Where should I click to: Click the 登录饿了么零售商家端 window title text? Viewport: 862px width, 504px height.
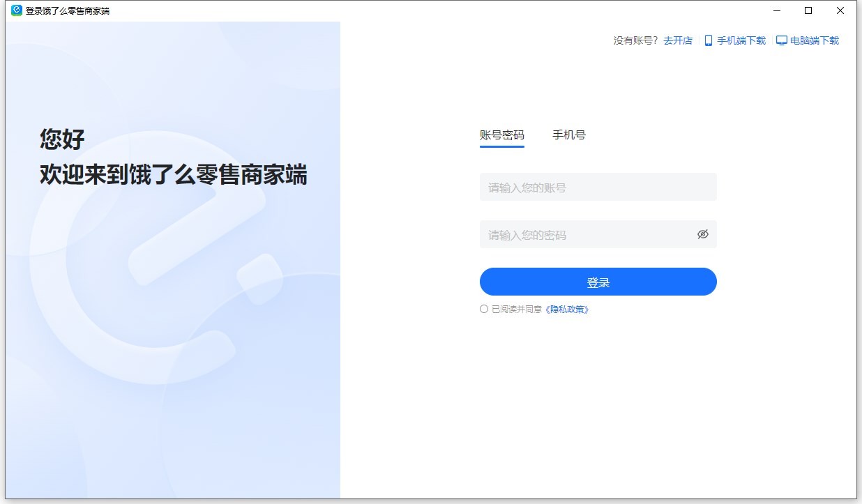point(68,10)
